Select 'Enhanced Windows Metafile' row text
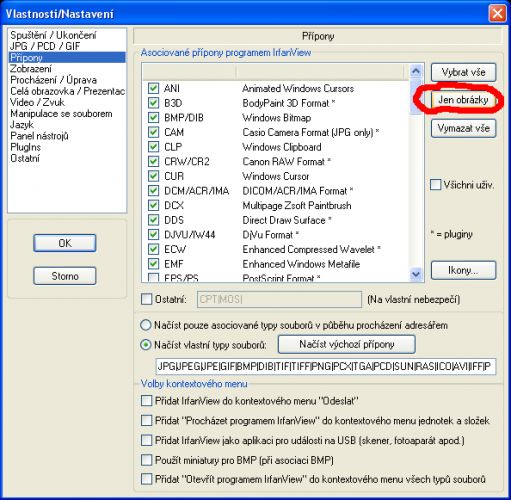The height and width of the screenshot is (500, 511). point(301,264)
